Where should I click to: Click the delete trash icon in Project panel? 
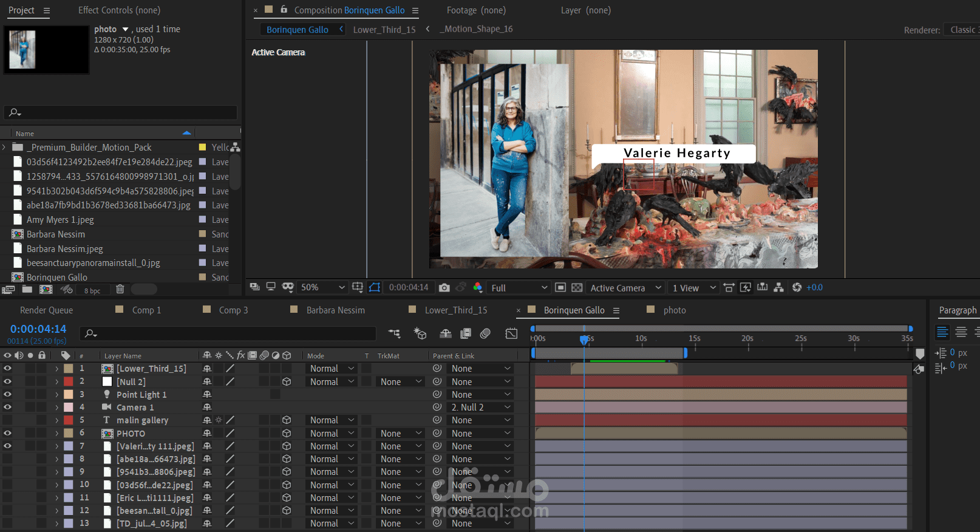tap(120, 290)
